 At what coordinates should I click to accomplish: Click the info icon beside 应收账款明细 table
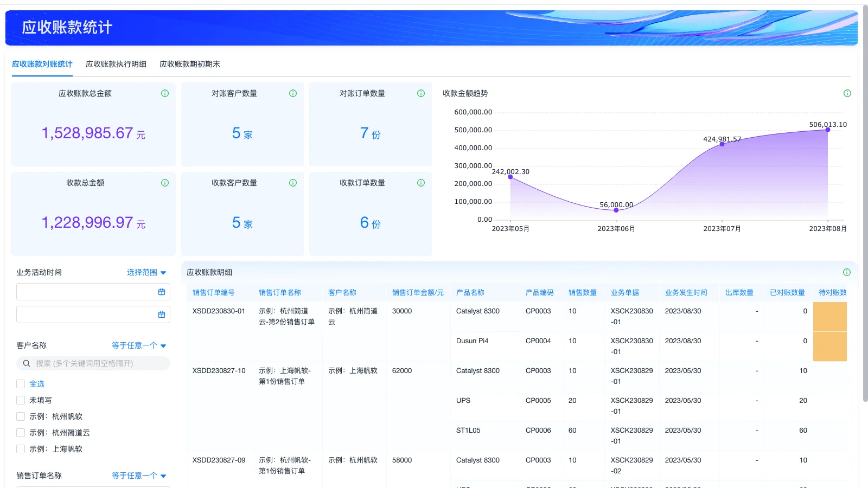coord(846,272)
